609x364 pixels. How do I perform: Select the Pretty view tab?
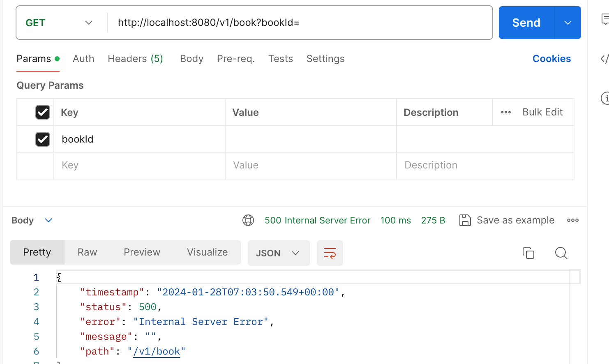tap(37, 252)
